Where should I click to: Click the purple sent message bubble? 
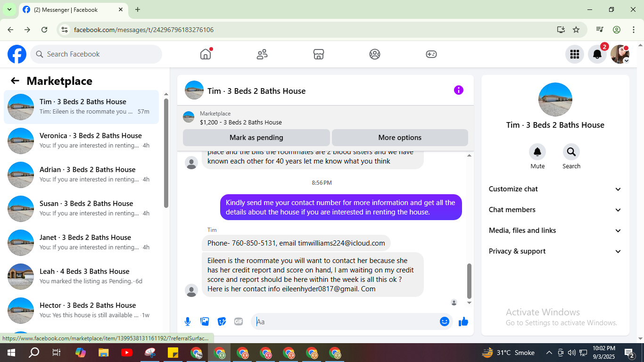pyautogui.click(x=341, y=207)
